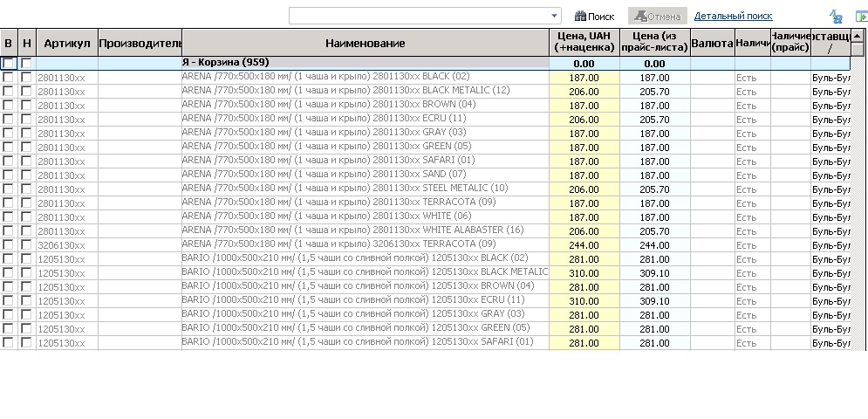
Task: Tick the H checkbox for ARENA WHITE ALABASTER (16)
Action: pyautogui.click(x=26, y=230)
